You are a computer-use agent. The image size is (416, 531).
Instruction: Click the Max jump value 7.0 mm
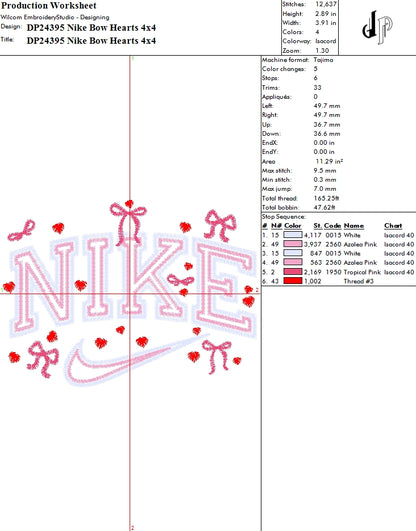pos(325,189)
